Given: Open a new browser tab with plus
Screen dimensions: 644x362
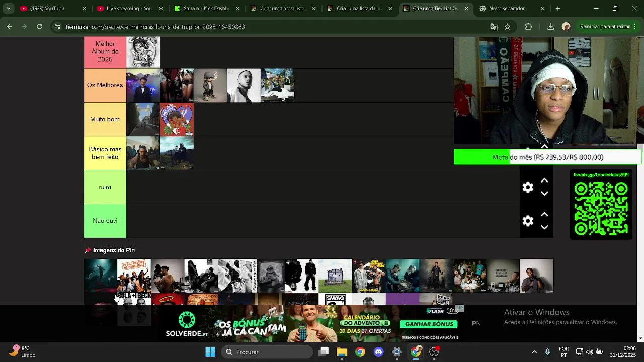Looking at the screenshot, I should (x=557, y=9).
